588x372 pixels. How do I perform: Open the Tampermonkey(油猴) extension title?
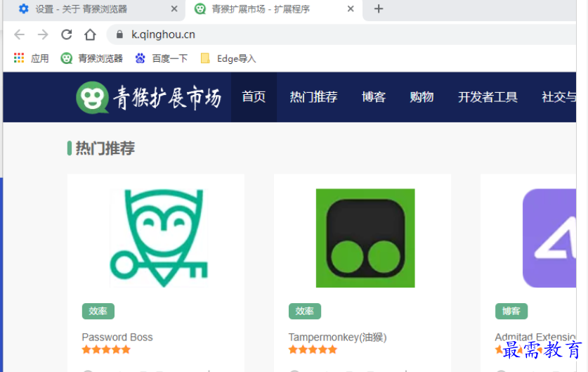point(337,337)
